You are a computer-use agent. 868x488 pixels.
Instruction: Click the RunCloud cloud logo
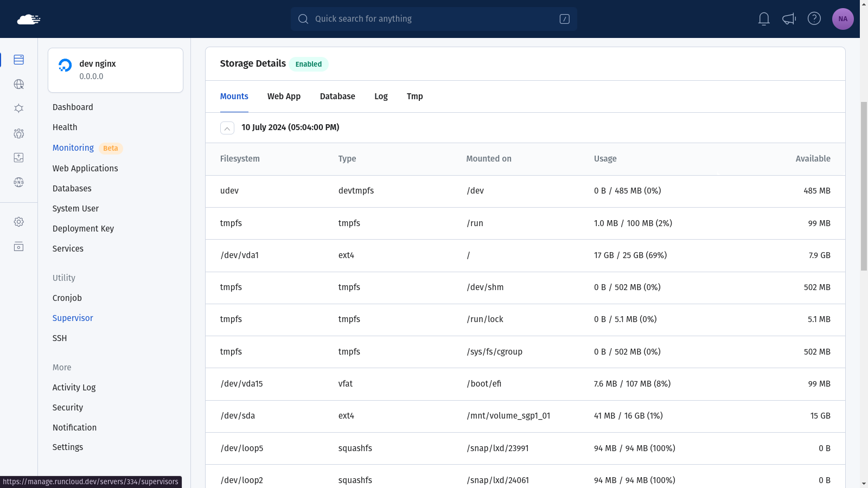point(29,20)
